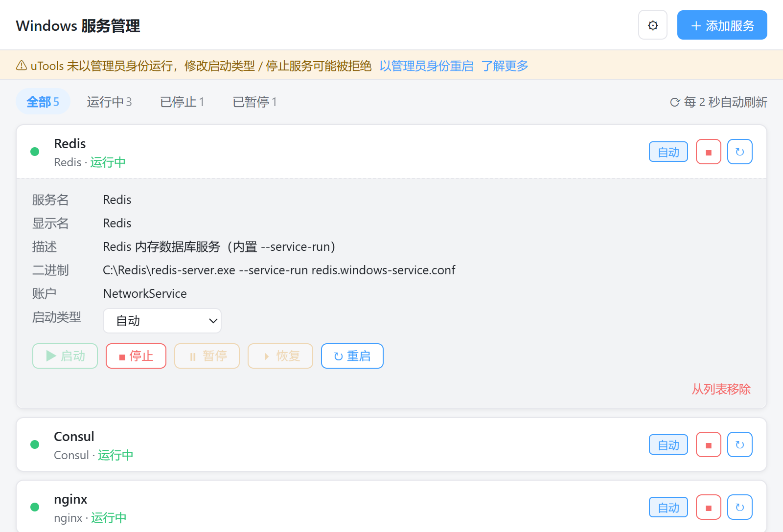The height and width of the screenshot is (532, 783).
Task: Click the 启动 button in Redis details
Action: coord(65,356)
